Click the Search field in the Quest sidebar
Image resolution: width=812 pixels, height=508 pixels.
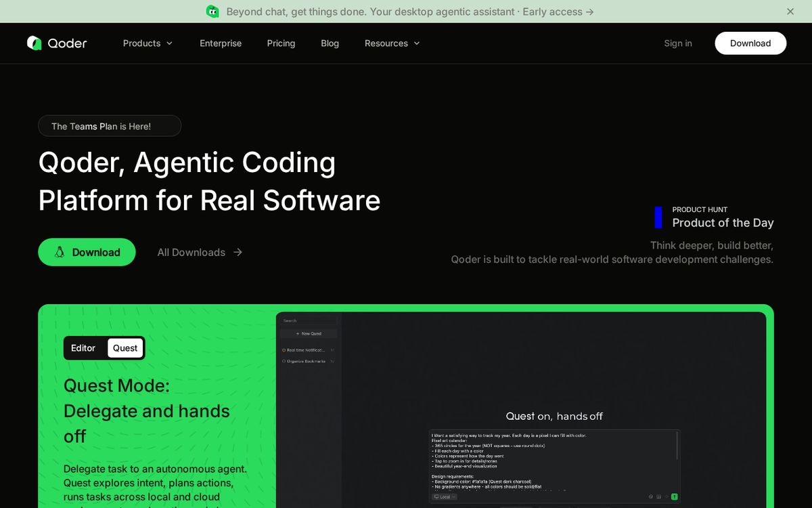point(309,320)
